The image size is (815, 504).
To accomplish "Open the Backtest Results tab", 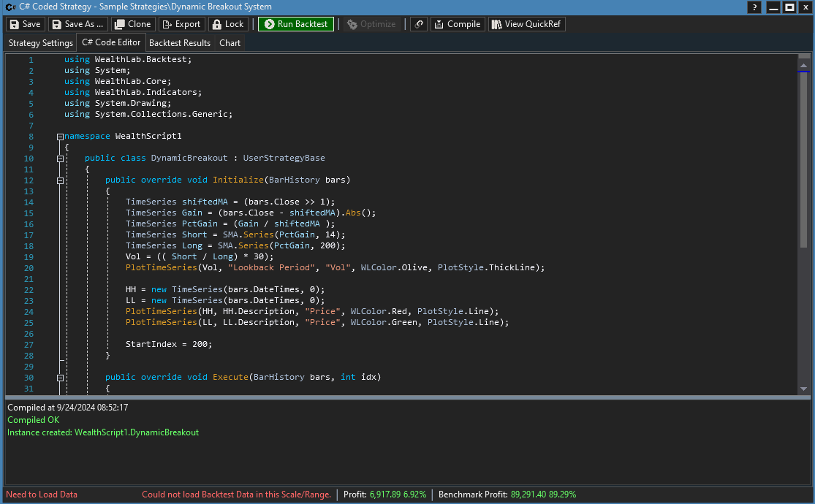I will point(179,43).
